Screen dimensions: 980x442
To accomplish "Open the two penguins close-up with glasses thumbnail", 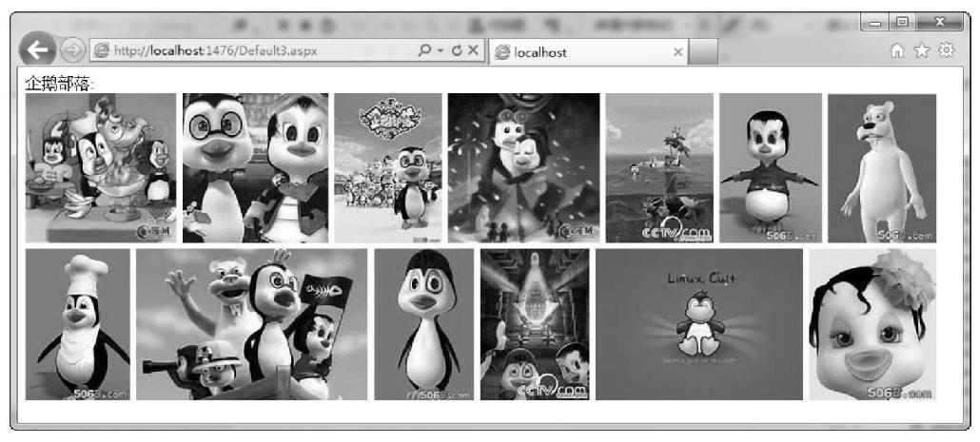I will [256, 168].
